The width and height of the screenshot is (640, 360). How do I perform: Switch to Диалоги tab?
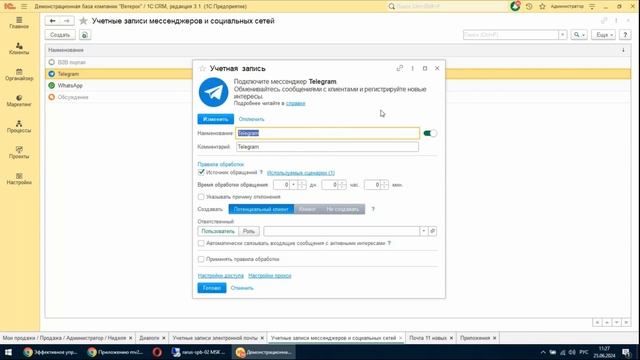coord(149,338)
